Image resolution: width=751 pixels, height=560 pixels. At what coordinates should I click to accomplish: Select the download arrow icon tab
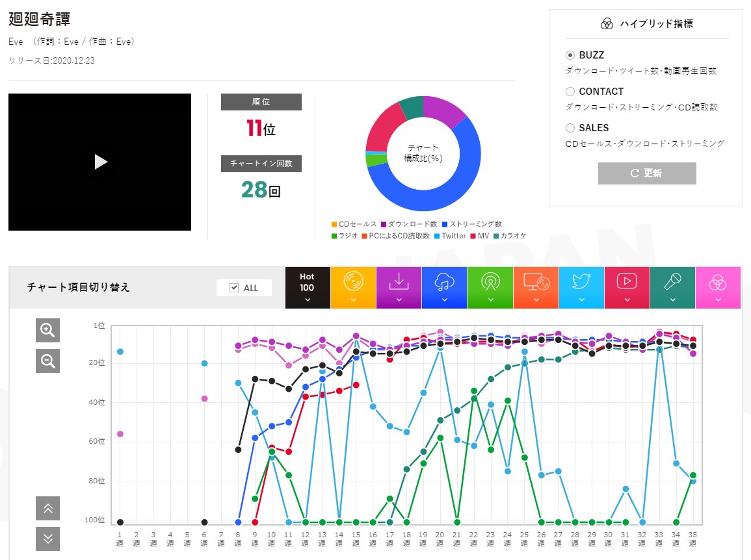(399, 288)
